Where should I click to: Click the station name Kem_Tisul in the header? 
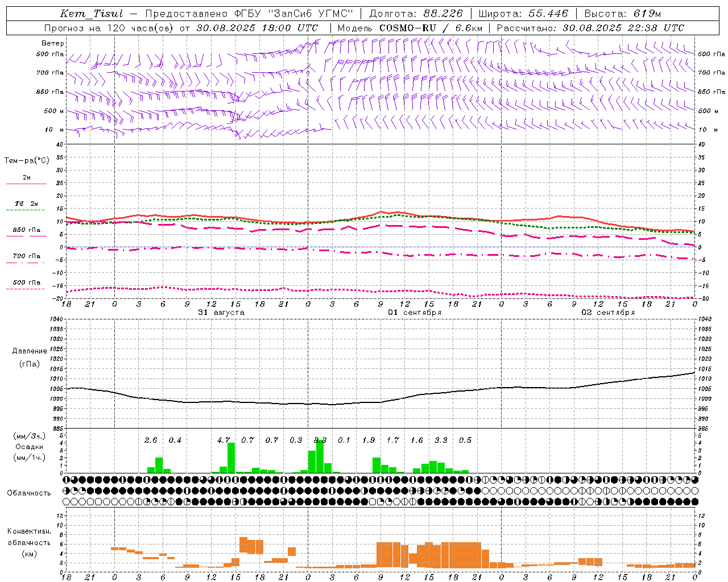[92, 14]
